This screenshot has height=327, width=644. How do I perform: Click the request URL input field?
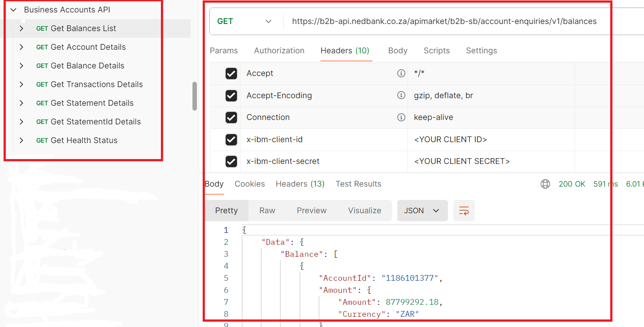444,21
